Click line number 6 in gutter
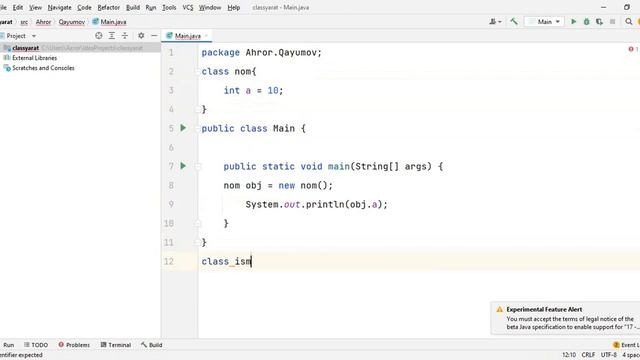The image size is (640, 360). click(x=171, y=147)
